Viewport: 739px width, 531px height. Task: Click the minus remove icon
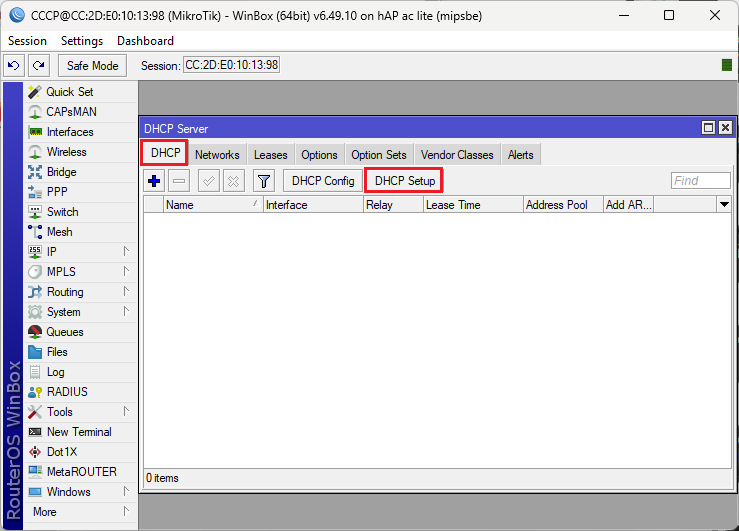coord(179,181)
